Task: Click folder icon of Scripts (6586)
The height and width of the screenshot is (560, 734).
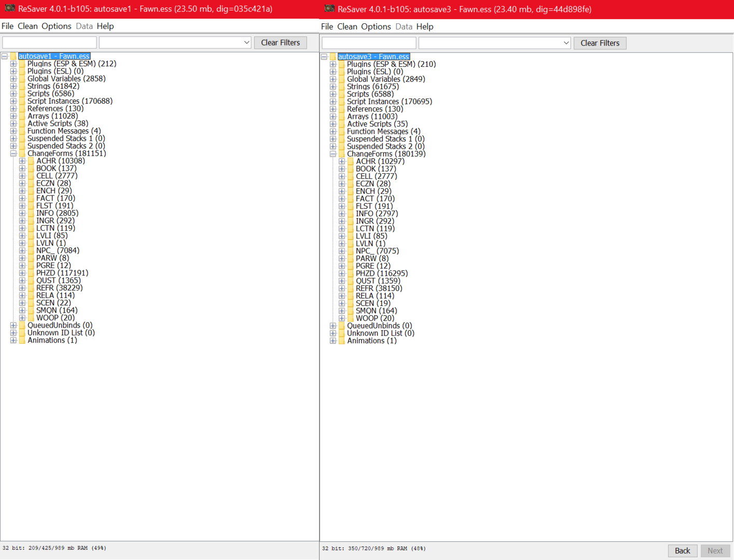Action: coord(22,94)
